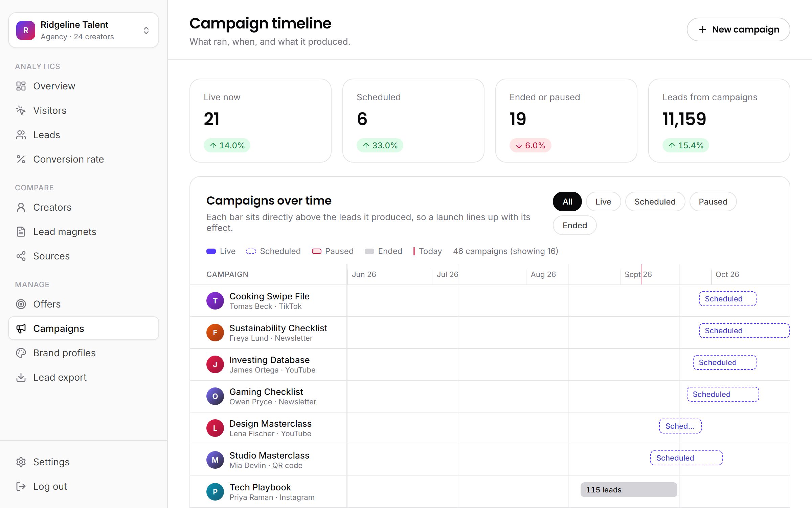Create a New campaign
Image resolution: width=812 pixels, height=508 pixels.
click(x=738, y=29)
